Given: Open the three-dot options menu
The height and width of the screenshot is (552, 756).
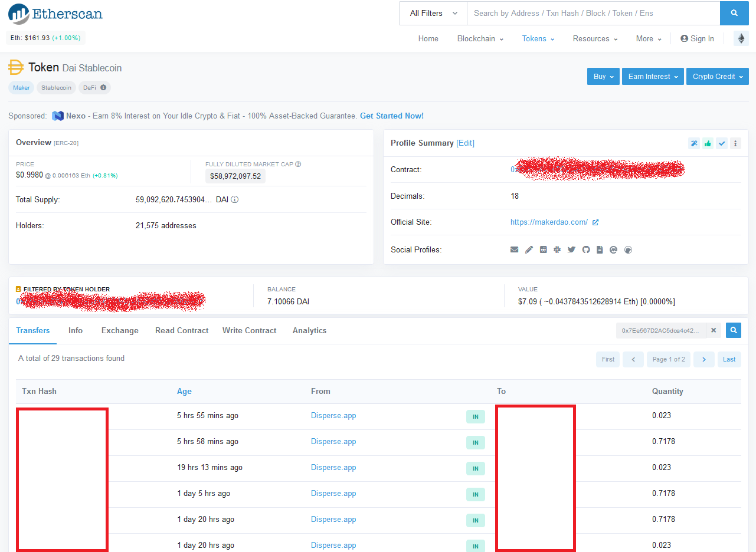Looking at the screenshot, I should (735, 143).
